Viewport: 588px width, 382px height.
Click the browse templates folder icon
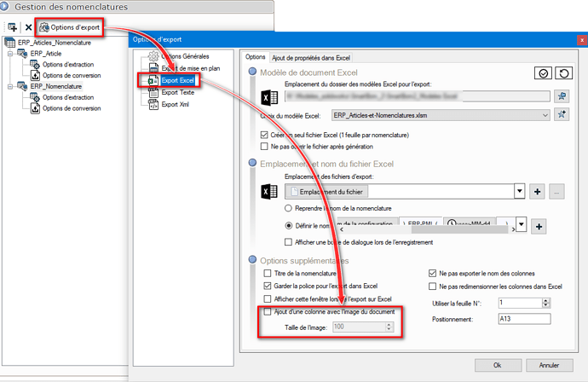[561, 95]
